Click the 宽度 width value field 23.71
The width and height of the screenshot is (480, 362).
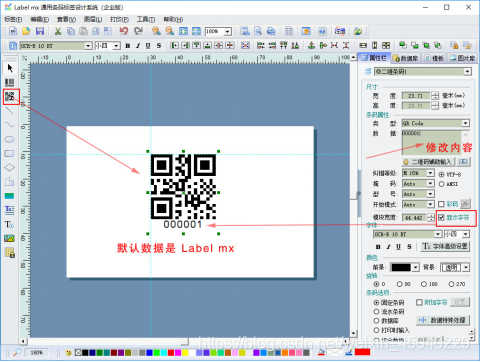click(416, 96)
